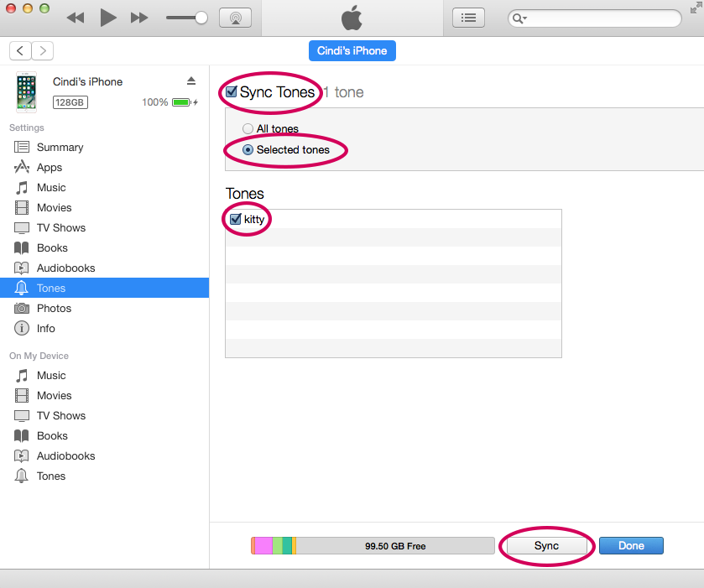Click the Done button
Image resolution: width=704 pixels, height=588 pixels.
point(631,546)
